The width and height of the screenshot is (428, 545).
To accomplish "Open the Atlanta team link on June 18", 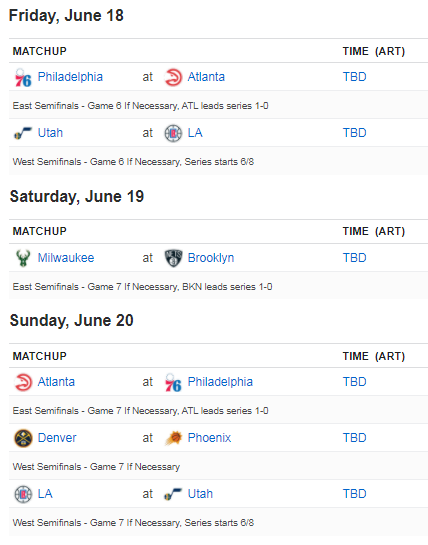I will pos(206,77).
